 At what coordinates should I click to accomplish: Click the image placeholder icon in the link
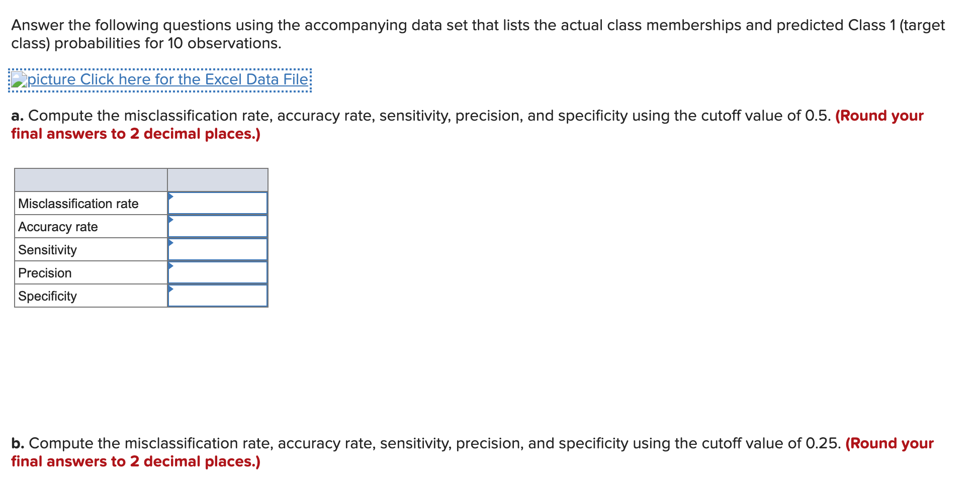coord(19,79)
